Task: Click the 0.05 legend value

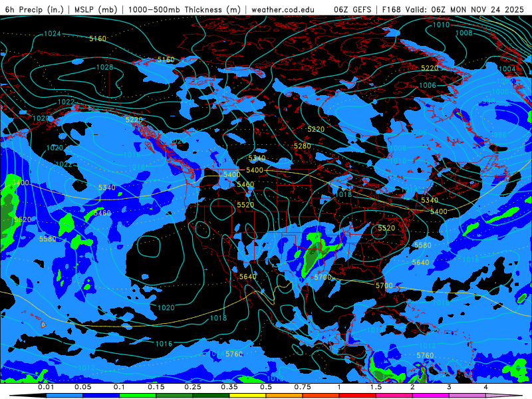Action: pyautogui.click(x=82, y=387)
